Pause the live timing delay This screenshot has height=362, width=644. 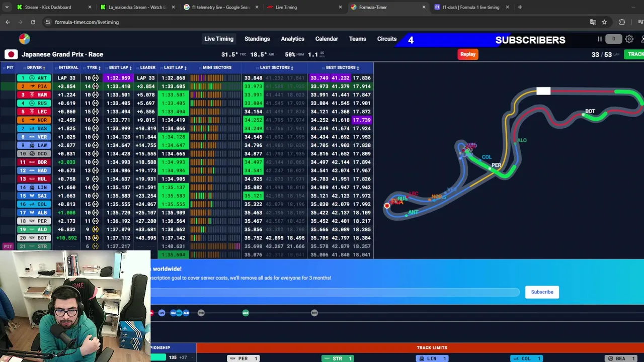point(600,39)
